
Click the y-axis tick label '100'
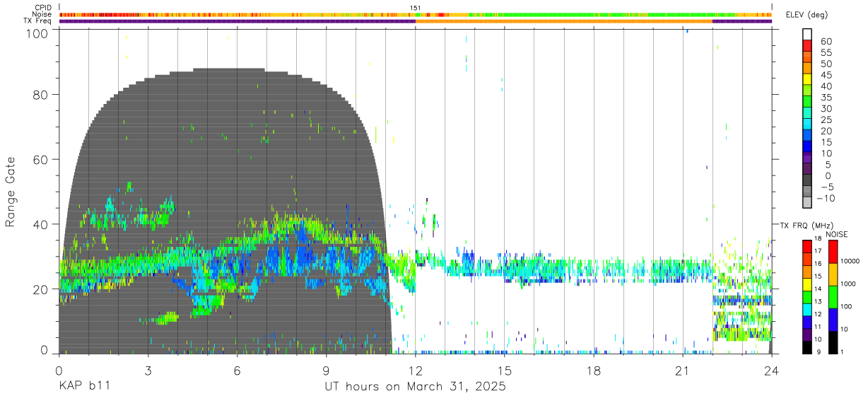point(37,33)
